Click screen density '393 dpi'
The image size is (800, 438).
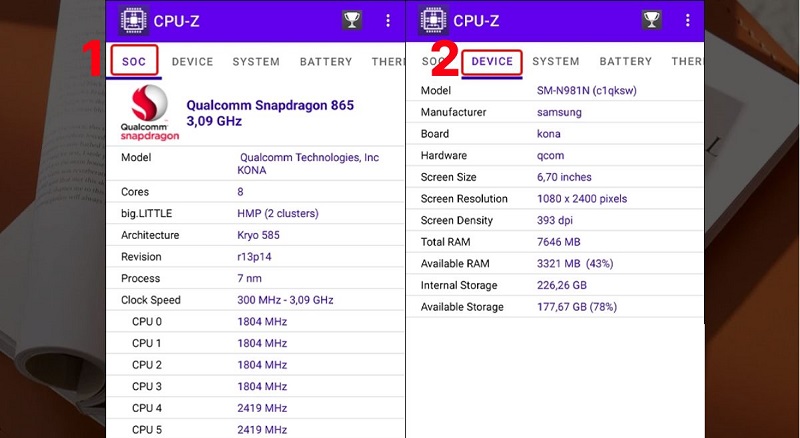(555, 221)
